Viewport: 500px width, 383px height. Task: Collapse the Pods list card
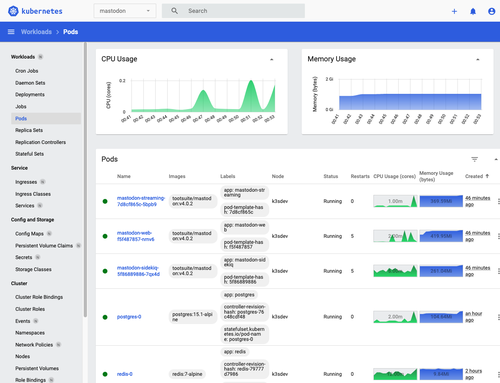496,159
